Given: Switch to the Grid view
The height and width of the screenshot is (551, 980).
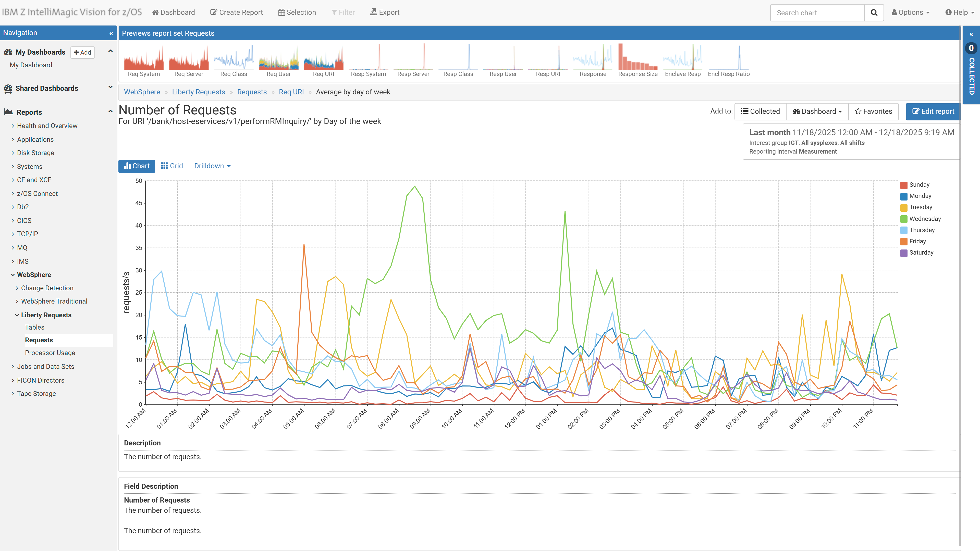Looking at the screenshot, I should (x=171, y=166).
